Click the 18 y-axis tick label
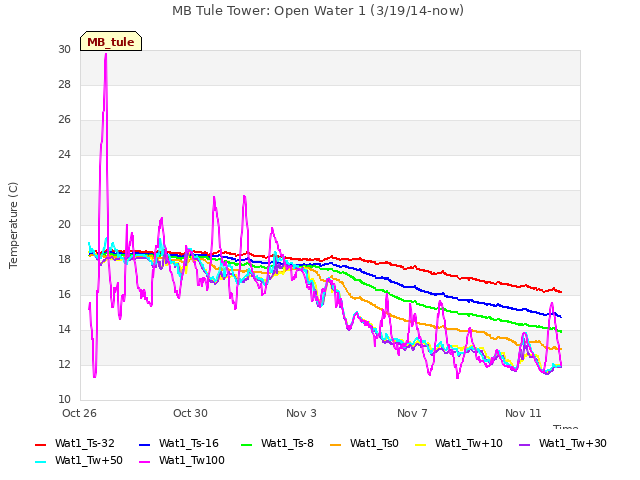Image resolution: width=640 pixels, height=480 pixels. click(x=64, y=260)
